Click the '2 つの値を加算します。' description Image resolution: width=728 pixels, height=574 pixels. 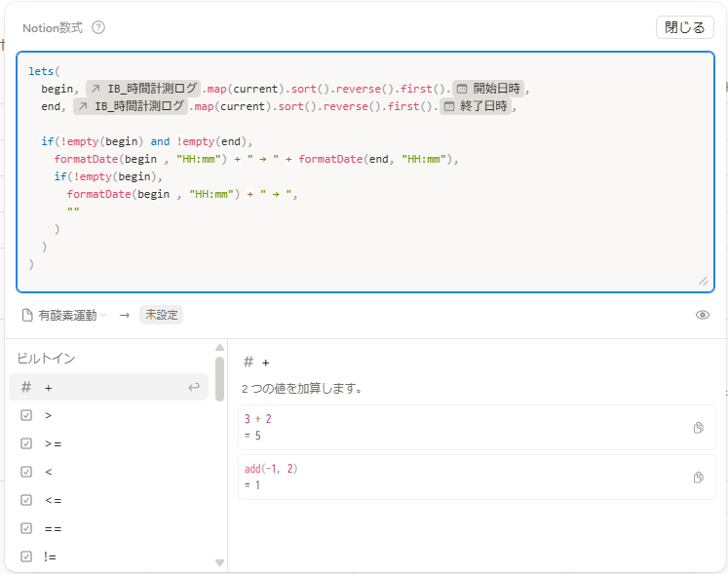pyautogui.click(x=302, y=388)
